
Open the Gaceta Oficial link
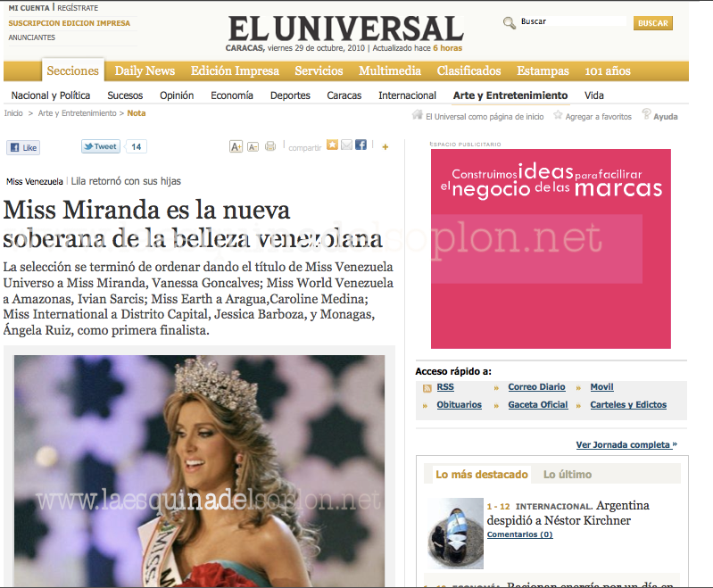pos(538,405)
